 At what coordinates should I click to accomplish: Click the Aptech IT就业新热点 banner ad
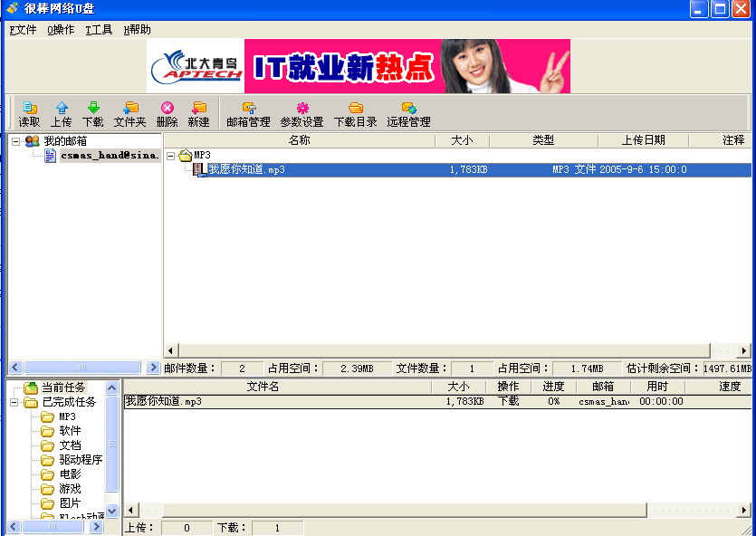point(359,66)
